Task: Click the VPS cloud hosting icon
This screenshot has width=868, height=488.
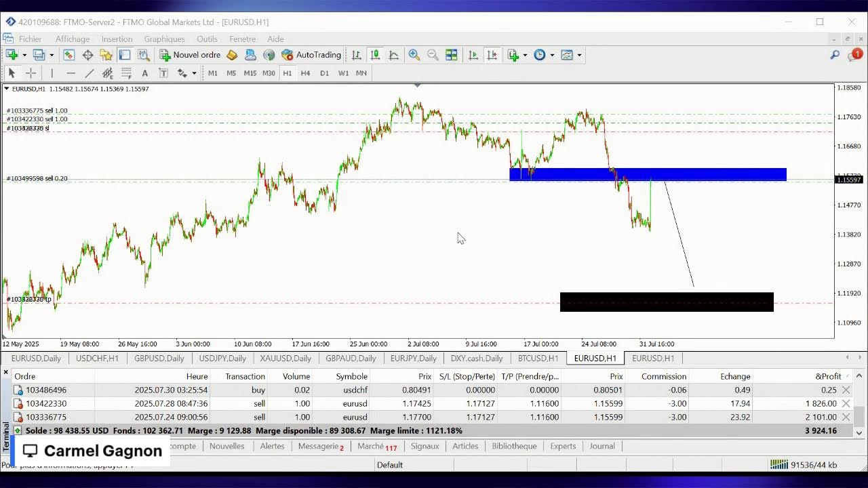Action: tap(250, 55)
